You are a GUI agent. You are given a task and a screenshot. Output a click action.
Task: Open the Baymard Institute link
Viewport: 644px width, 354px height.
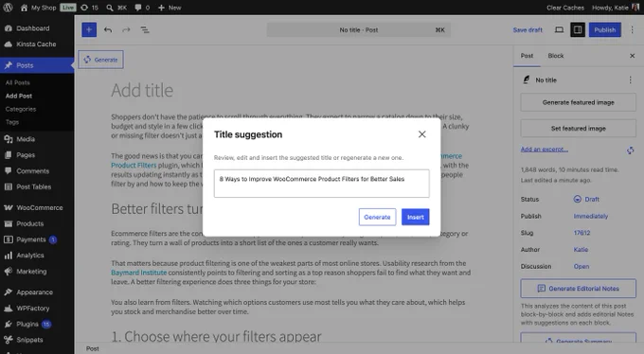[139, 273]
